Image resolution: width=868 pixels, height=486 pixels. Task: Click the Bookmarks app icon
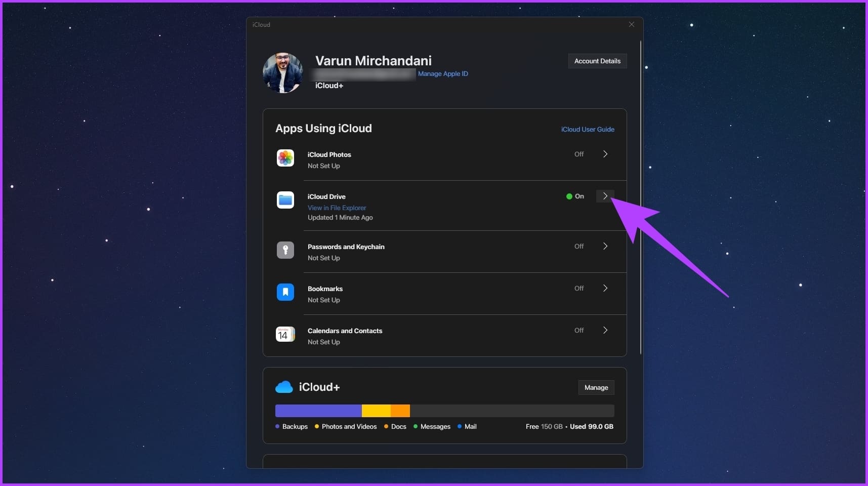285,292
